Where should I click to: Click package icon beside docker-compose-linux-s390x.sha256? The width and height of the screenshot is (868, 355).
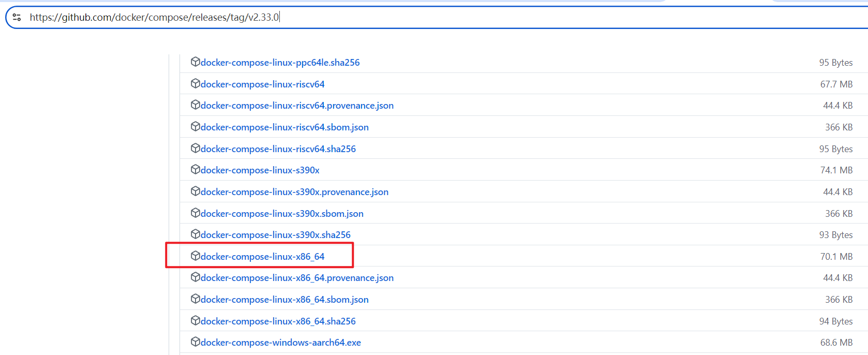(196, 234)
